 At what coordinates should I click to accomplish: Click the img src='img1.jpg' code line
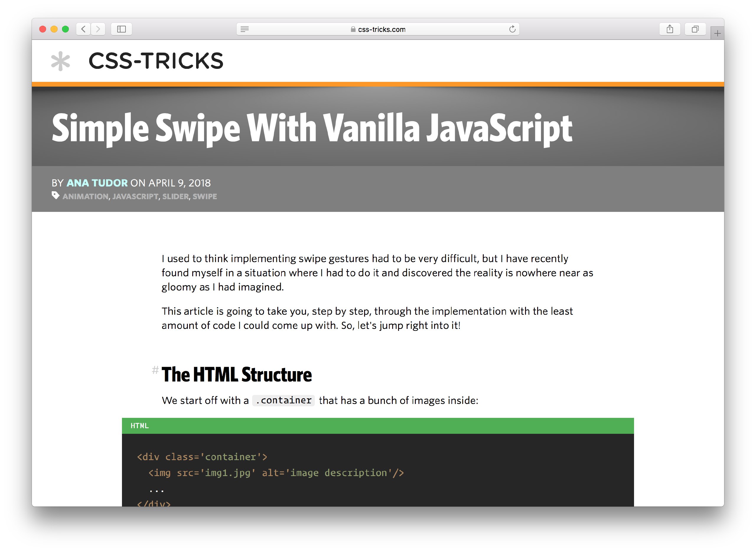click(276, 473)
